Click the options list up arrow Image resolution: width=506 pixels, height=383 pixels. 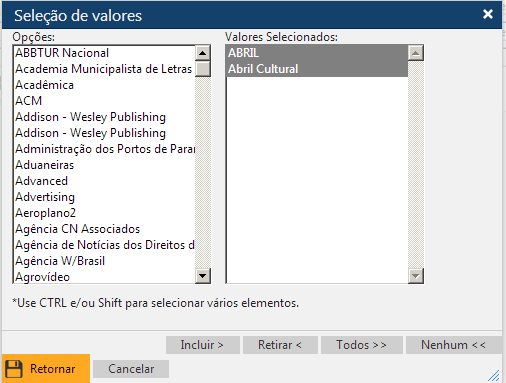click(203, 53)
